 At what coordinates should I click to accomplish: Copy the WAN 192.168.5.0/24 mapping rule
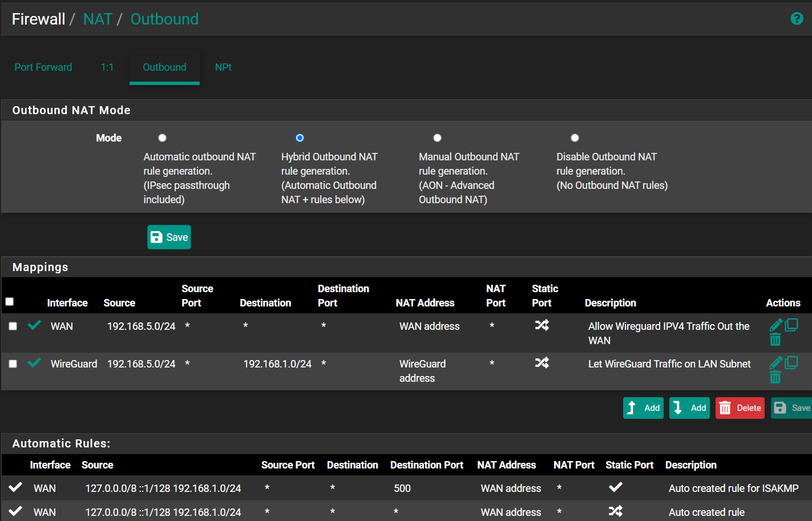(791, 325)
